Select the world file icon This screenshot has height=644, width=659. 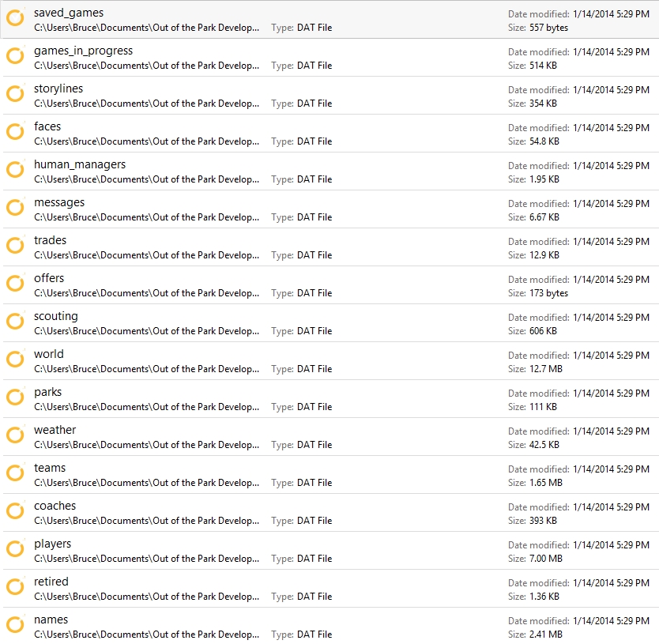[16, 360]
